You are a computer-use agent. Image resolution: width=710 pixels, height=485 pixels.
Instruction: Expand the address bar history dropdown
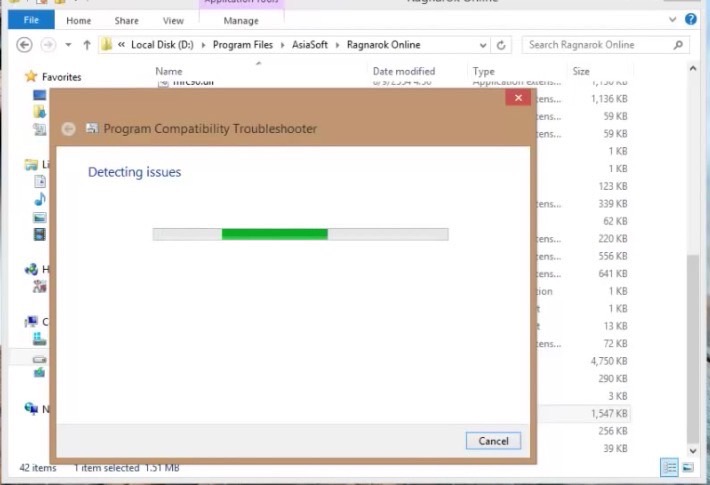(482, 45)
